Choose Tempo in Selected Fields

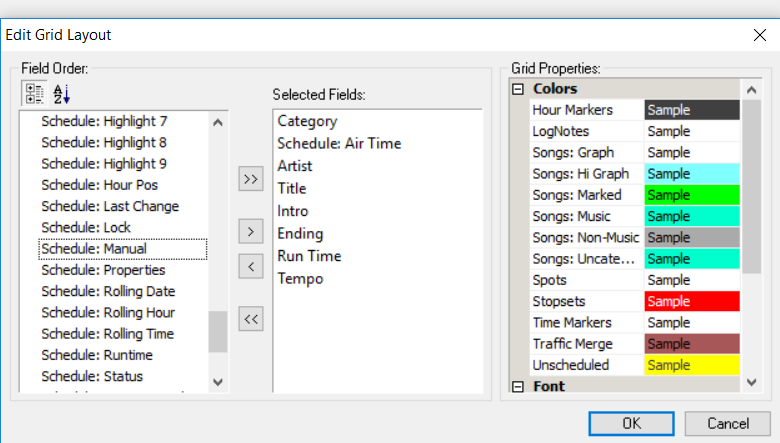[300, 279]
